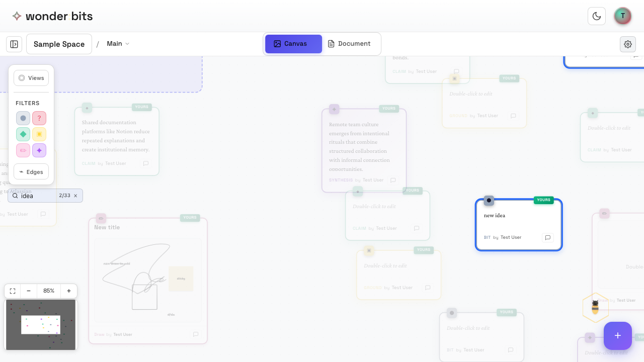
Task: Toggle the red question mark filter
Action: click(x=39, y=118)
